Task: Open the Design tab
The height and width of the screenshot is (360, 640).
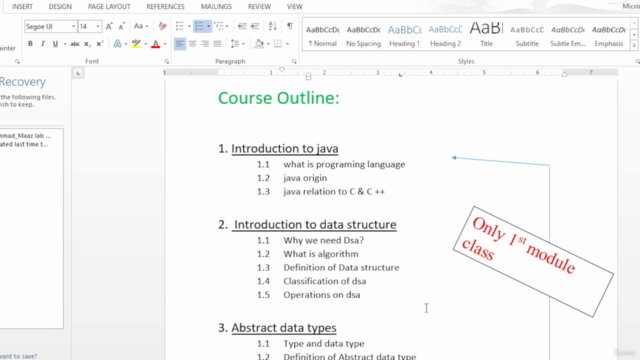Action: pos(60,7)
